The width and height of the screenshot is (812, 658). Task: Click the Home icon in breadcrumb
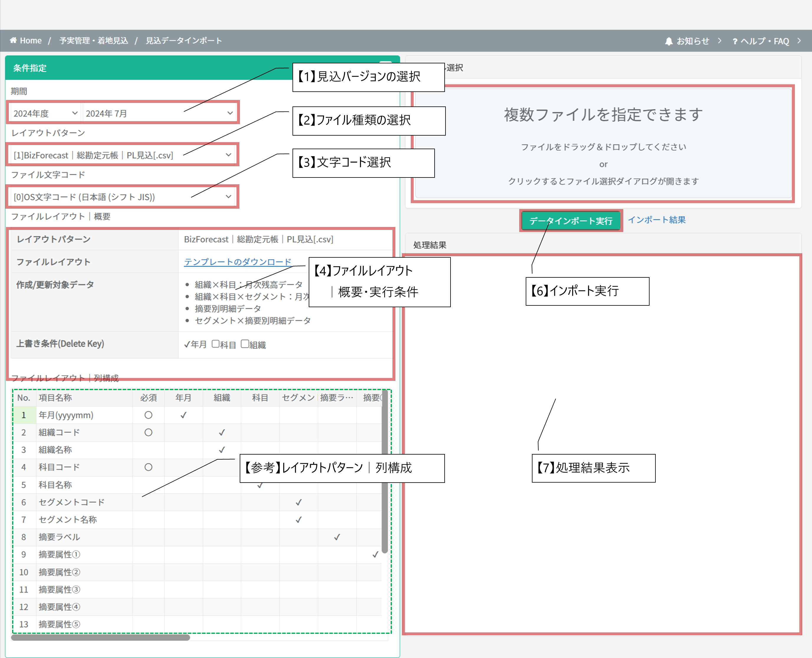pyautogui.click(x=13, y=40)
